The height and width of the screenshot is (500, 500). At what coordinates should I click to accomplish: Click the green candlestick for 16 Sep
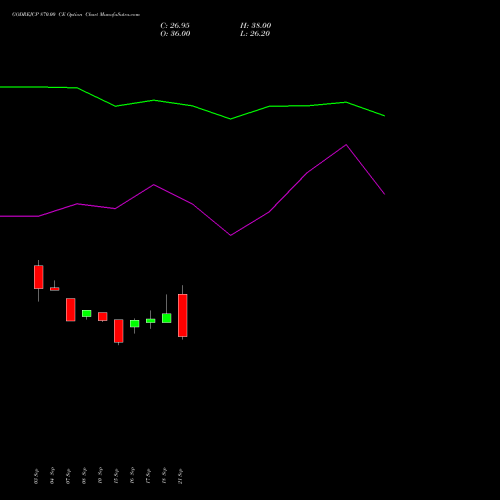point(135,323)
